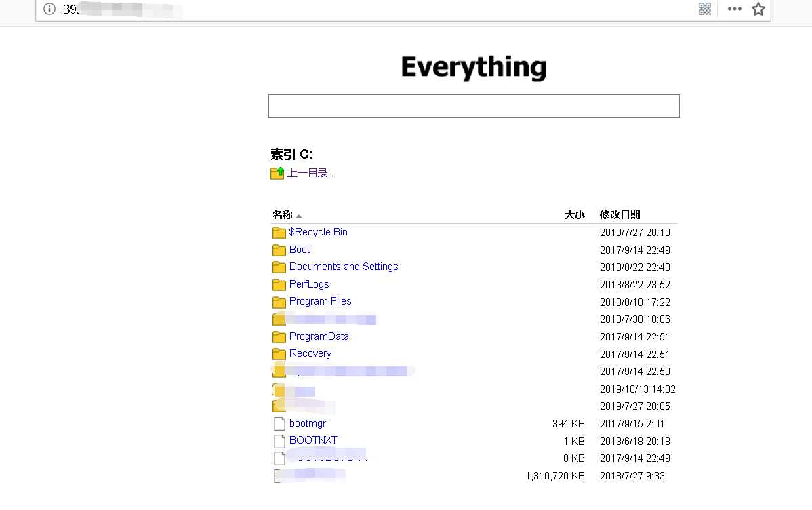Open the page actions three-dots menu

(x=734, y=9)
